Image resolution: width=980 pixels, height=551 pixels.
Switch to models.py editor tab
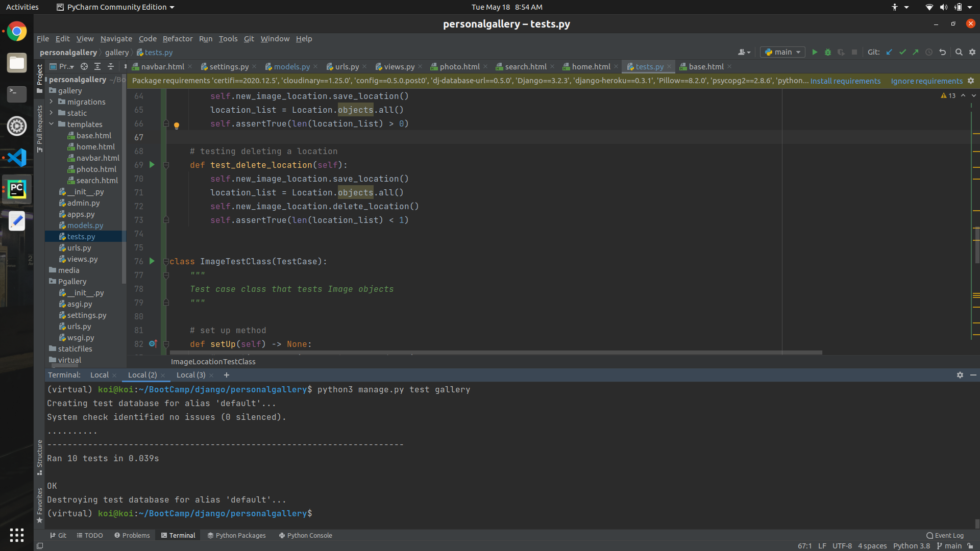291,67
